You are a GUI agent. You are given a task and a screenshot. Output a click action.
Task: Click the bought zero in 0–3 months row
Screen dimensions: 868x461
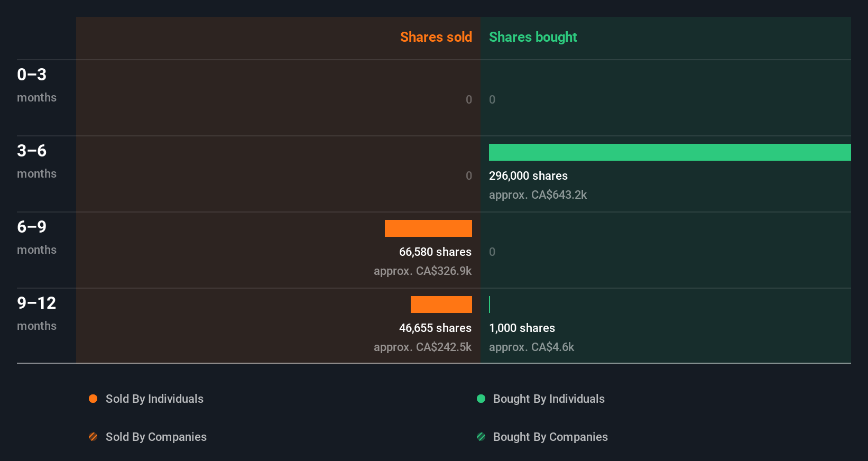[x=492, y=99]
